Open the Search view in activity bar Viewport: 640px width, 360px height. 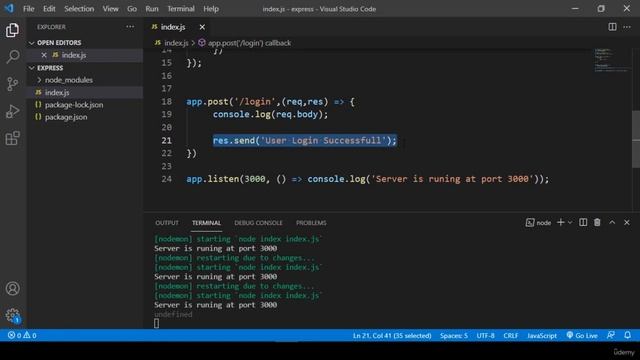12,57
